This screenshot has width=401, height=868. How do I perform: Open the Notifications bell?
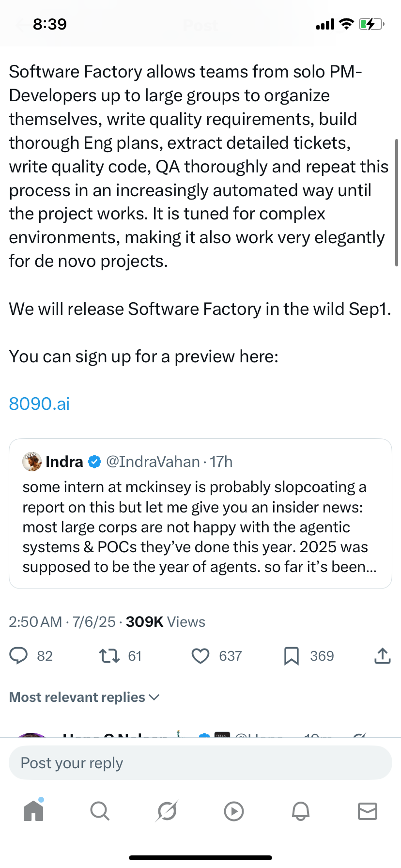[300, 810]
